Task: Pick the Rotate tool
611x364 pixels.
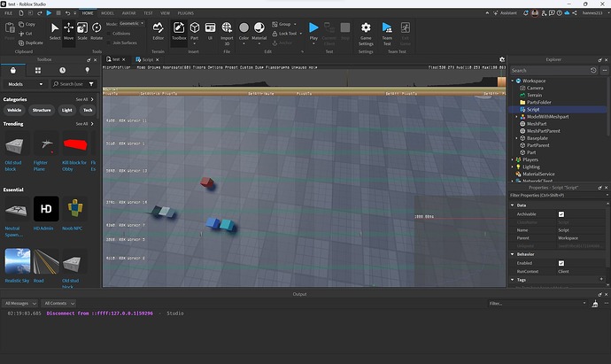Action: click(x=97, y=31)
